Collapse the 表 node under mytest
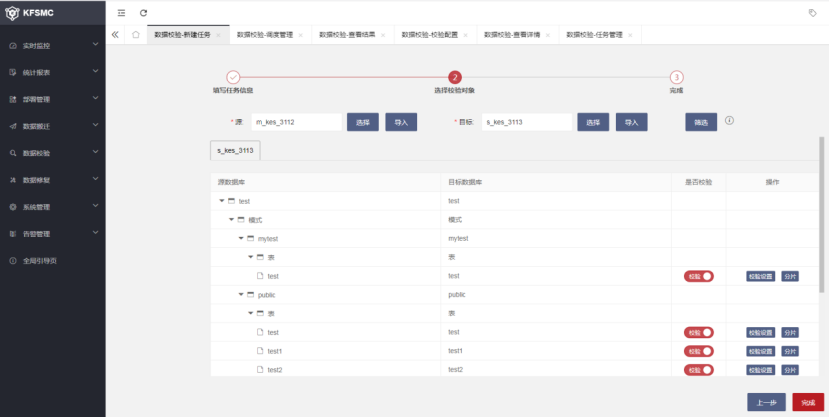This screenshot has width=829, height=417. (x=250, y=257)
